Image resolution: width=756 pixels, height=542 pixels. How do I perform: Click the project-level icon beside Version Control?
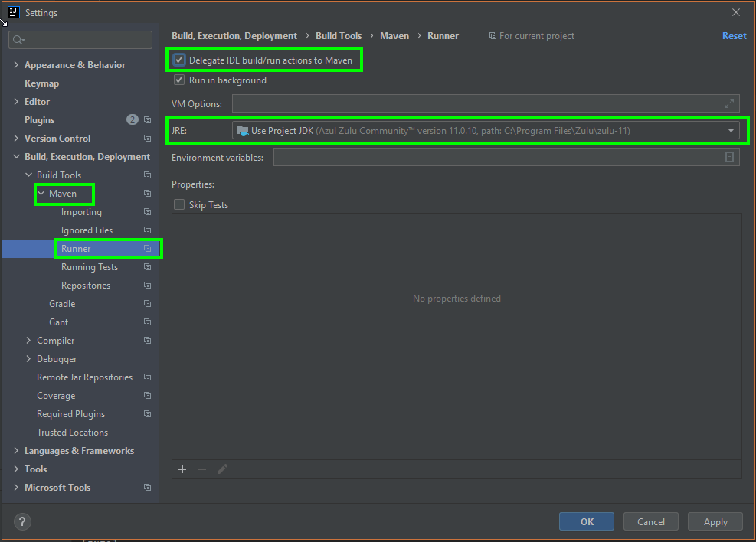click(x=148, y=139)
